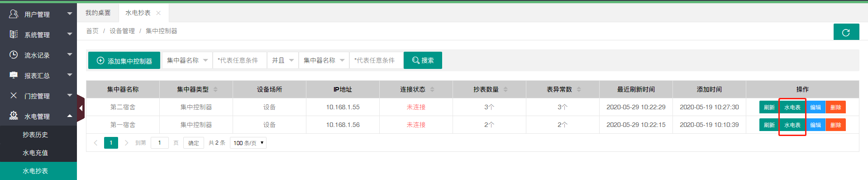Sort by 连接状态 column arrows
The width and height of the screenshot is (868, 180).
pos(432,89)
